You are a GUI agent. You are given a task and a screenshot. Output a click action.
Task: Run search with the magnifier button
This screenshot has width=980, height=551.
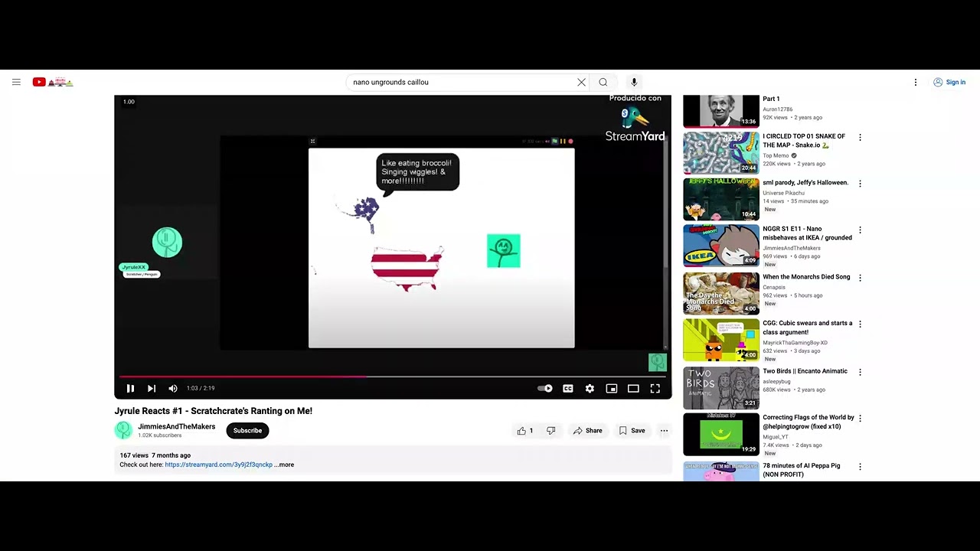(603, 82)
